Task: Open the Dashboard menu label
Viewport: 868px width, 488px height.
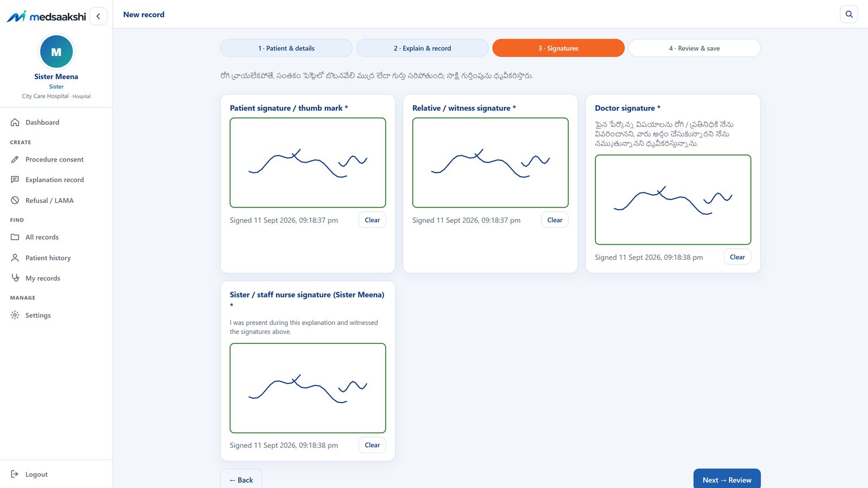Action: 42,123
